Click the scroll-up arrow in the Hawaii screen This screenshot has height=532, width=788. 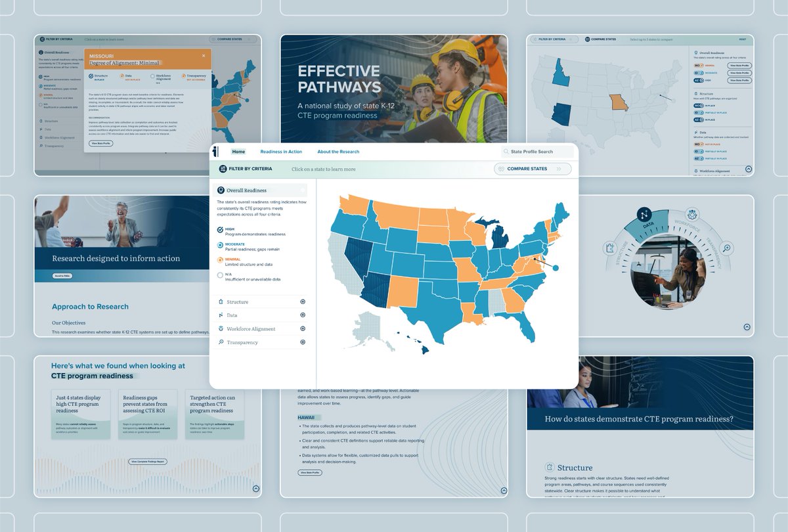(503, 491)
